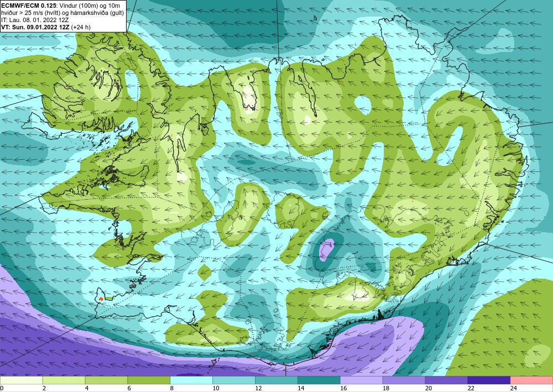Click the legend scale label "12"
The height and width of the screenshot is (392, 553).
click(258, 388)
